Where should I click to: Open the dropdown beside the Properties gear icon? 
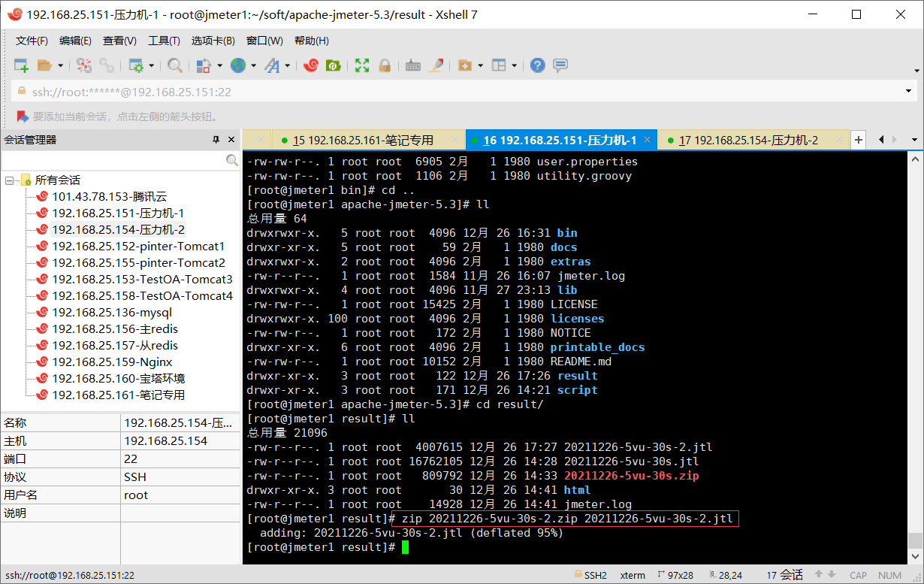point(151,66)
